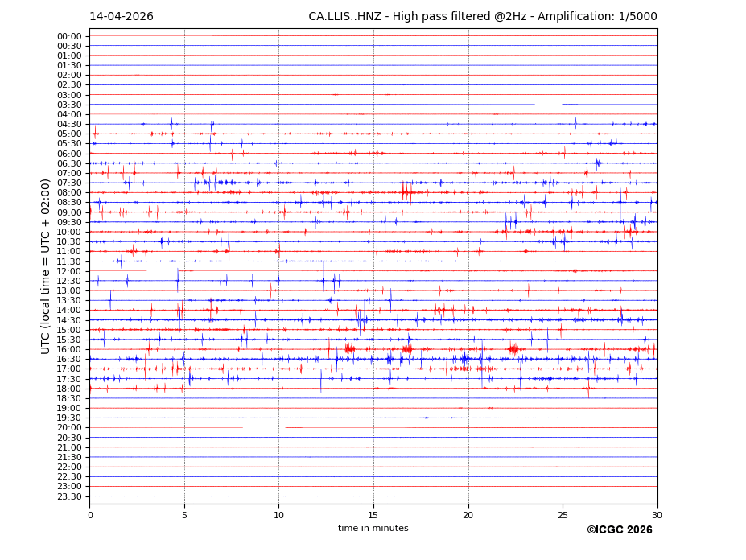Select the 10 minute x-axis tick label
746x560 pixels.
pyautogui.click(x=278, y=515)
